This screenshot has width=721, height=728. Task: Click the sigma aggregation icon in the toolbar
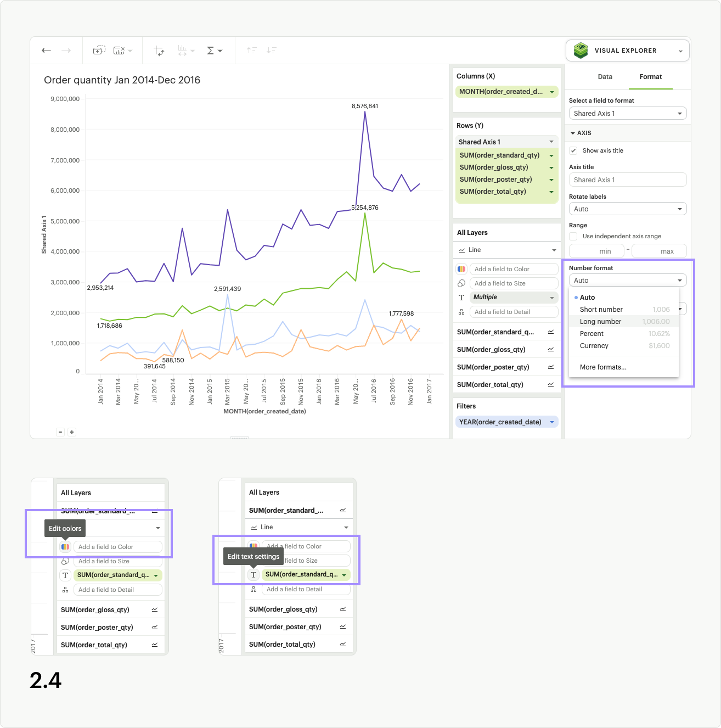[211, 50]
